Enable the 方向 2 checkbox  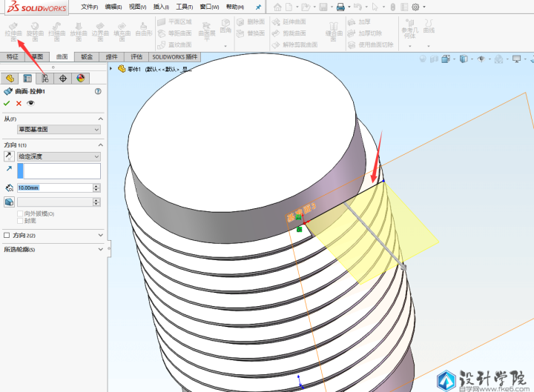pyautogui.click(x=7, y=235)
